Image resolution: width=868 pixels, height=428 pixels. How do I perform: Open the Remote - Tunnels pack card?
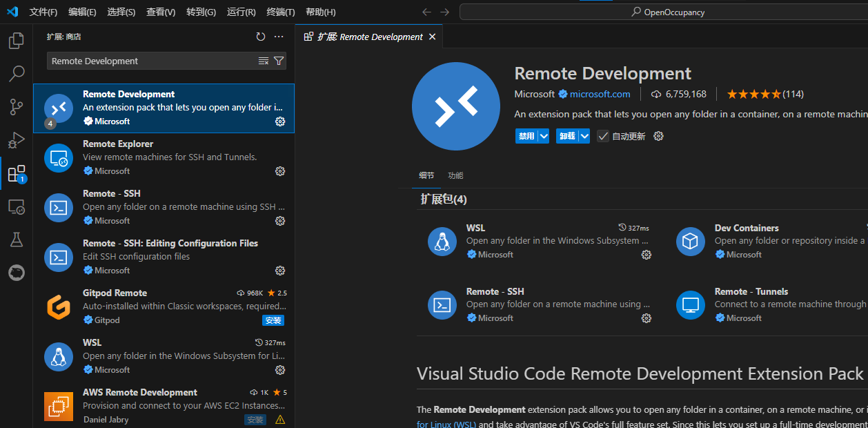[x=769, y=304]
